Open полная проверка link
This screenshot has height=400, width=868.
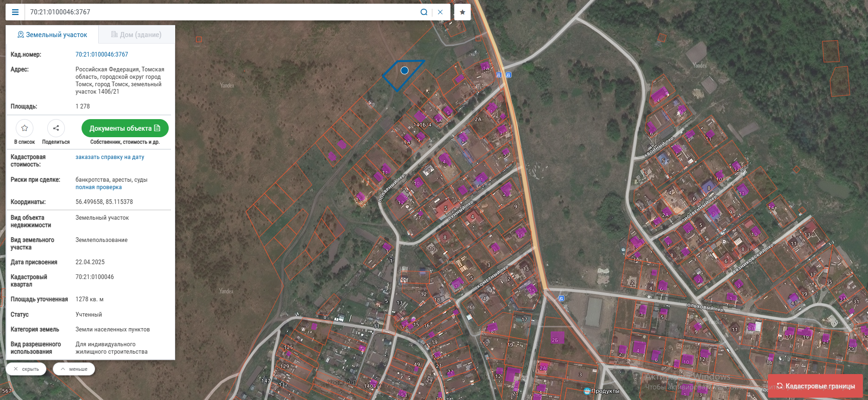(x=98, y=187)
